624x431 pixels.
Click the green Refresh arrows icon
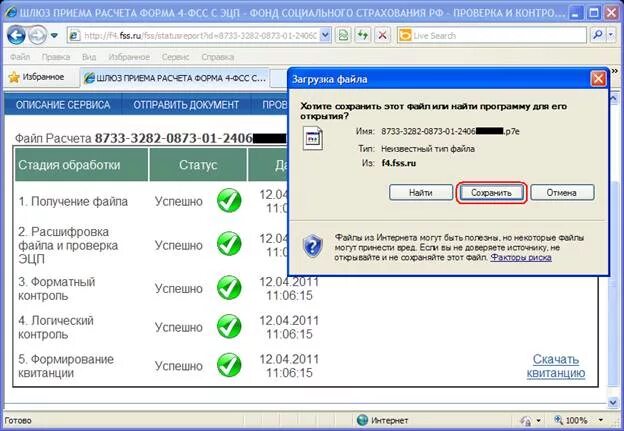[x=363, y=36]
